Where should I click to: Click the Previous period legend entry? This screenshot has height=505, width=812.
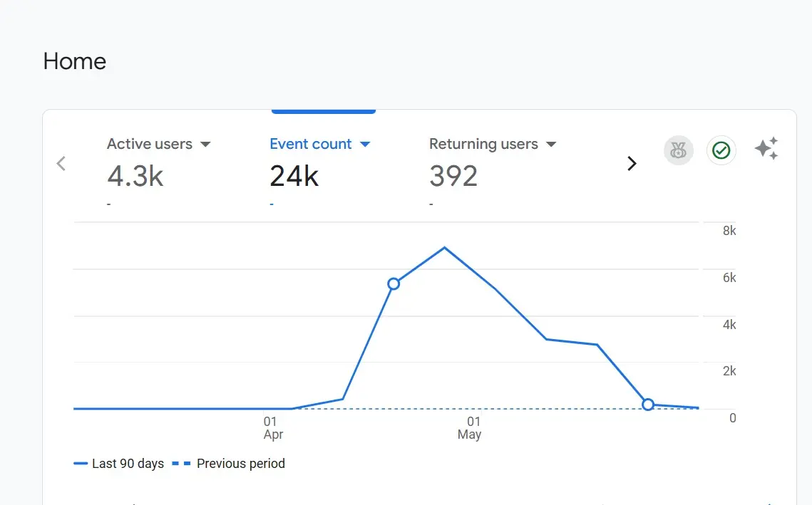[228, 464]
